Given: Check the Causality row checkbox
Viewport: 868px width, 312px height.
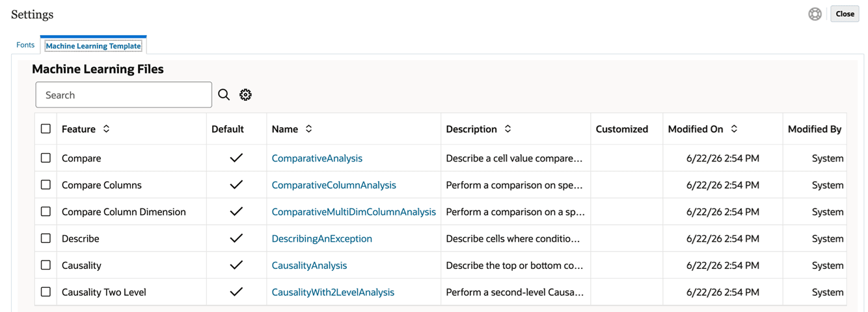Looking at the screenshot, I should pos(46,265).
